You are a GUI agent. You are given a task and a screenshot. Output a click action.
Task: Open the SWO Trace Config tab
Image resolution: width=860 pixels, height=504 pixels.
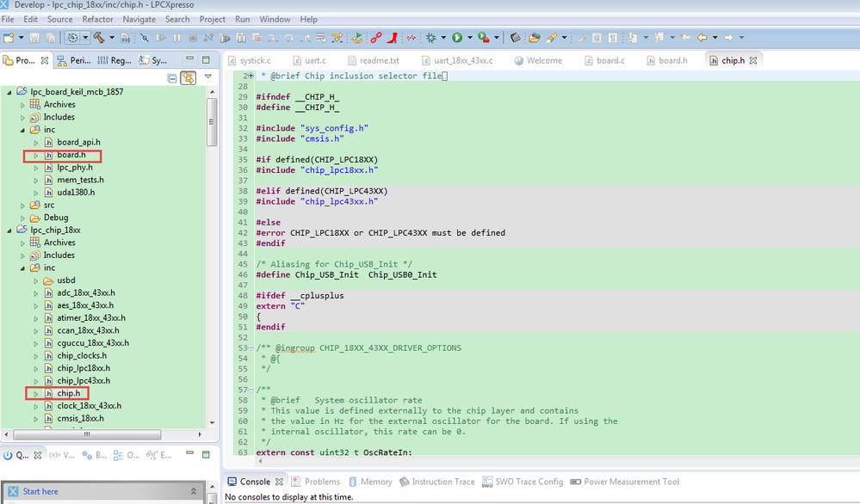tap(523, 482)
